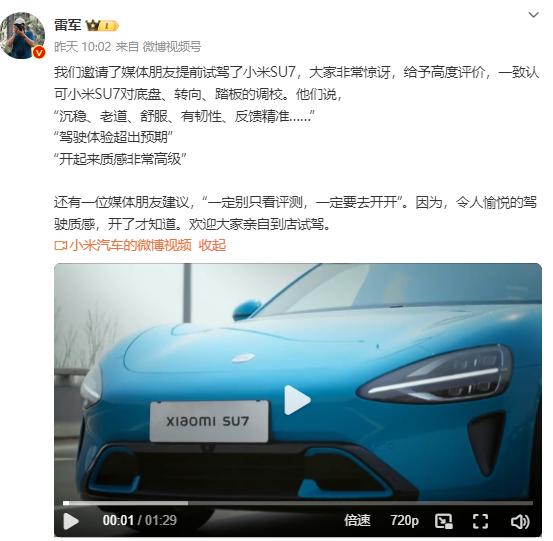The width and height of the screenshot is (553, 541).
Task: Play video with center play button
Action: [297, 400]
